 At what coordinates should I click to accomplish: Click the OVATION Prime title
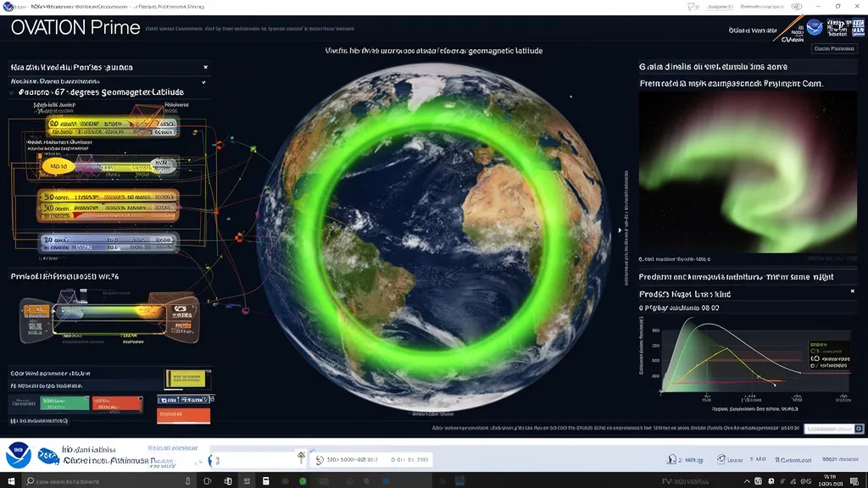pyautogui.click(x=75, y=28)
